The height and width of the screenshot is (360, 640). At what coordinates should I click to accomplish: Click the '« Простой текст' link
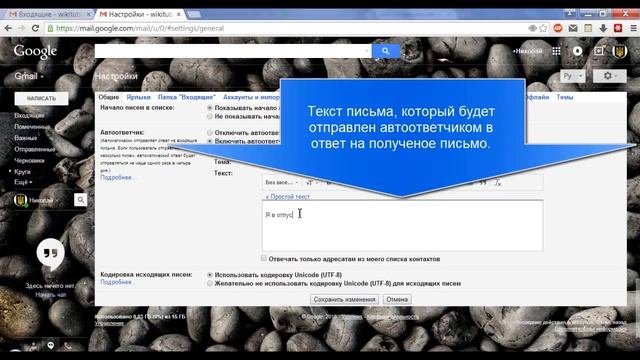287,196
